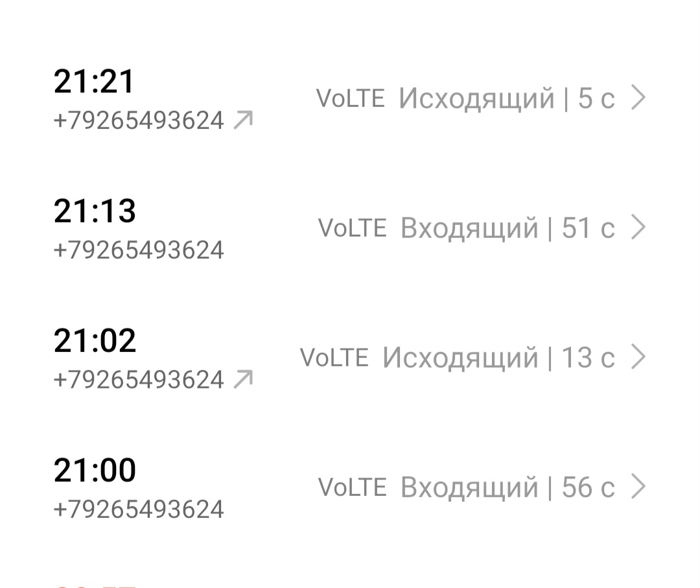Click the "Входящий | 51 с" call status
This screenshot has height=588, width=700.
[x=507, y=228]
